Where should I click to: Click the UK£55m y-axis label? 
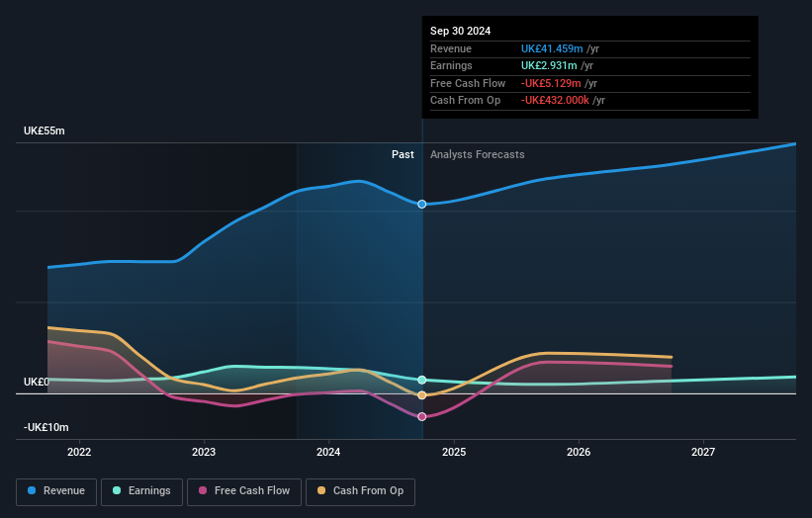coord(45,130)
